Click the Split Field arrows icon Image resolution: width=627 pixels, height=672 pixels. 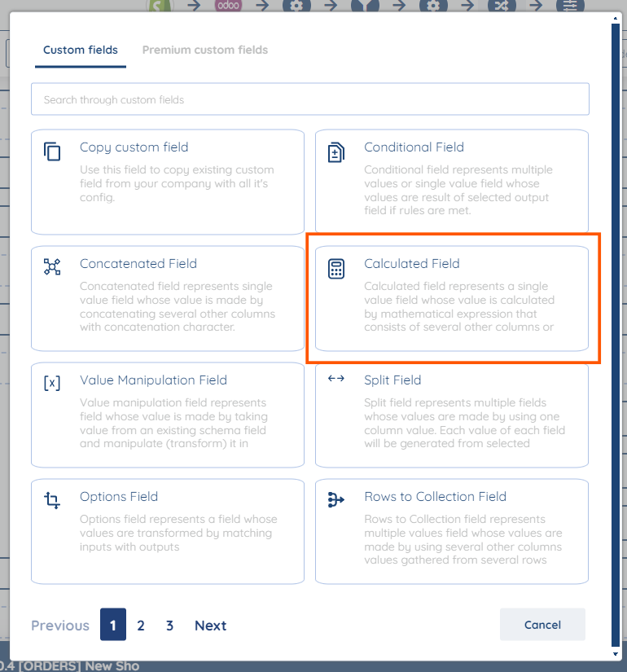[336, 379]
